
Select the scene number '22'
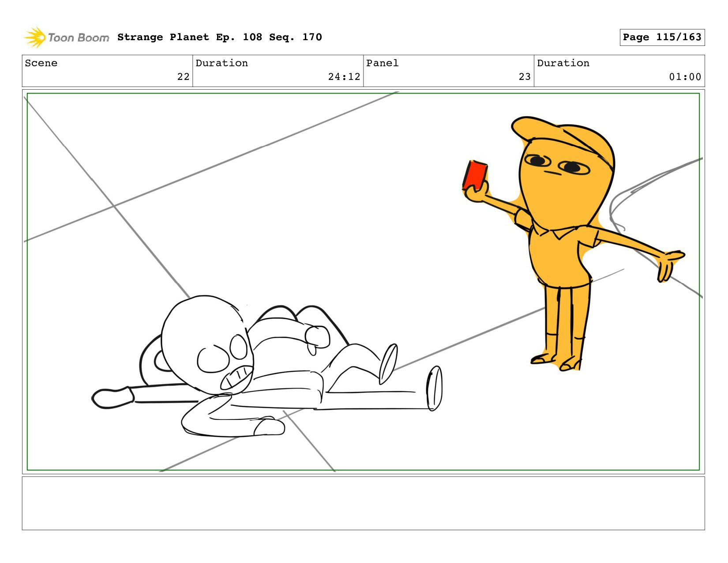(183, 77)
